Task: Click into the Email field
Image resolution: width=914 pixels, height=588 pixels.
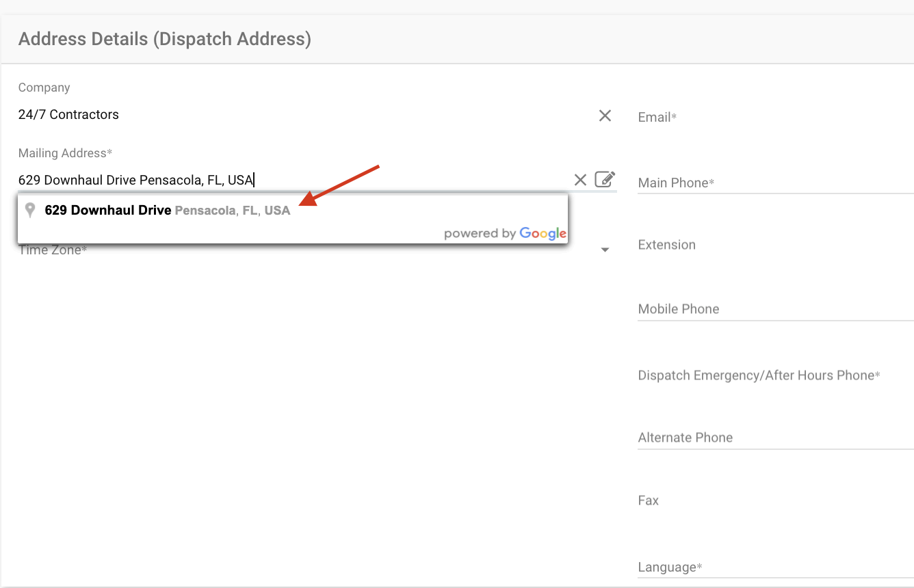Action: coord(773,118)
